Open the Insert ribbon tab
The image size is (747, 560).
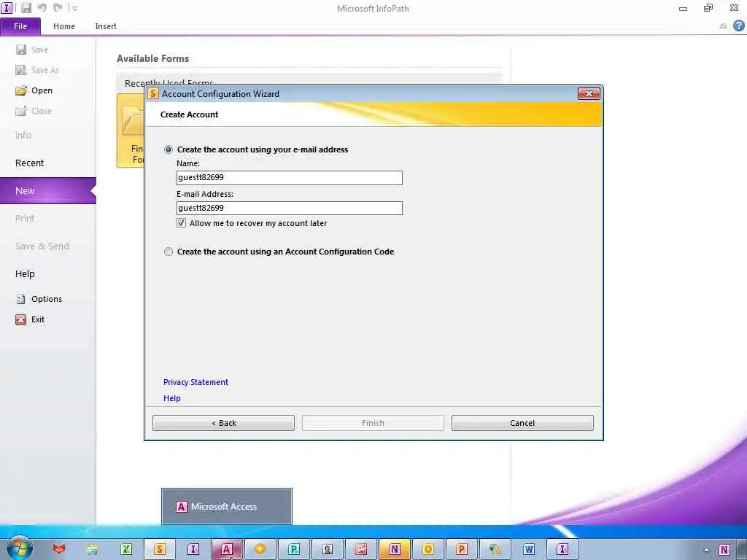106,26
